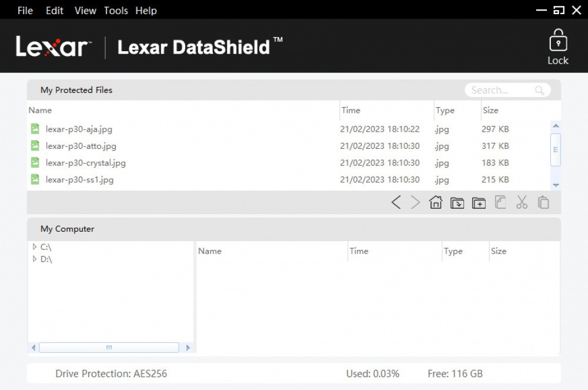This screenshot has height=390, width=588.
Task: Click the export-to-folder icon
Action: pyautogui.click(x=457, y=203)
